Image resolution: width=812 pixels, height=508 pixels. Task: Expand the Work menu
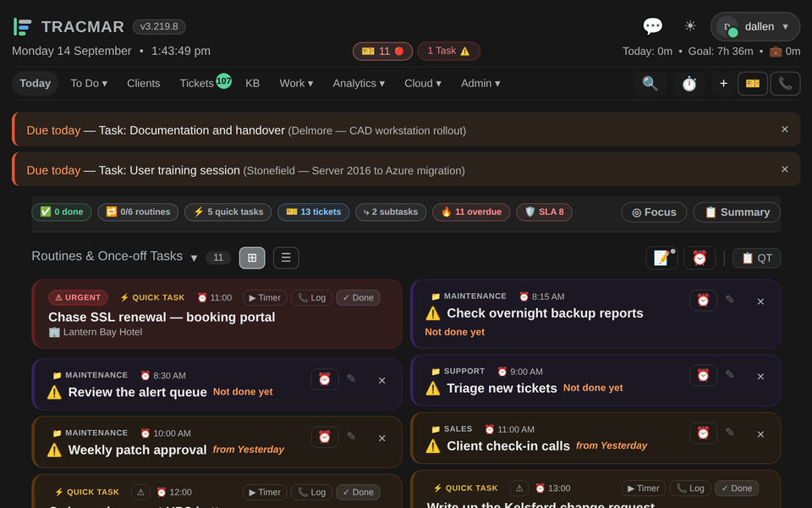(x=296, y=84)
